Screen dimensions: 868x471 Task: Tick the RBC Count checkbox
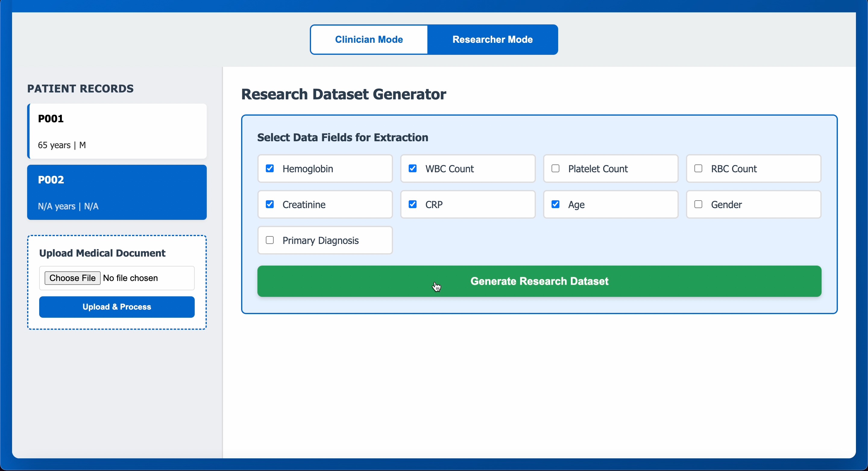(698, 168)
